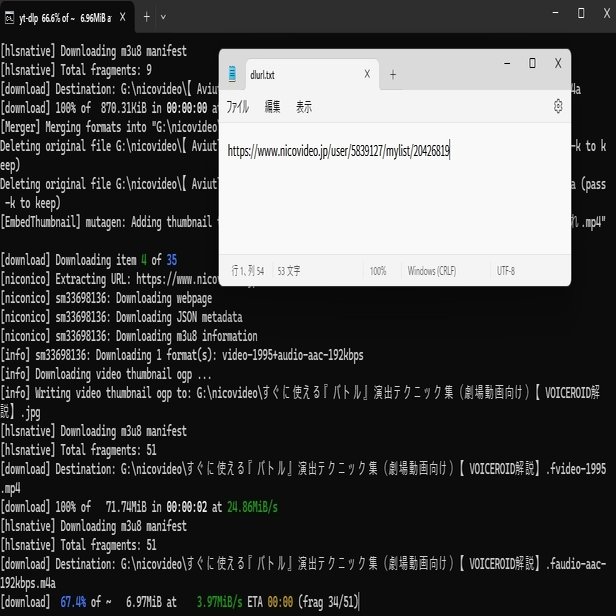
Task: Click the 3.97MiB/s speed text
Action: (219, 602)
